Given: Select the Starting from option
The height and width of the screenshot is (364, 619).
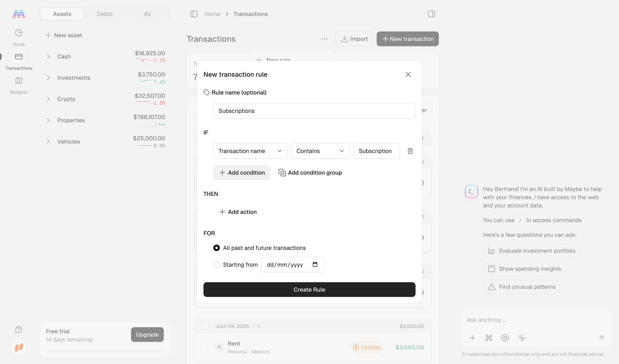Looking at the screenshot, I should click(x=216, y=264).
